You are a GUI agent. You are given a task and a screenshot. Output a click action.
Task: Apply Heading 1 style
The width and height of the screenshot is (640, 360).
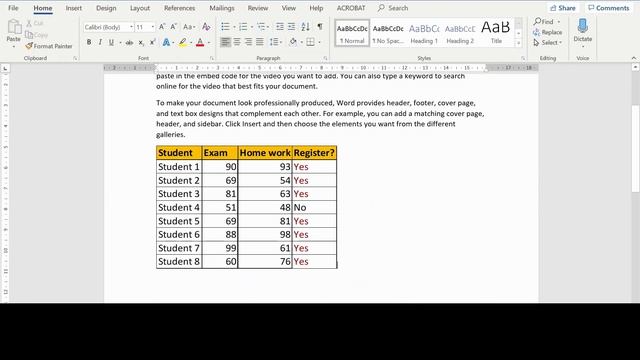pos(424,33)
